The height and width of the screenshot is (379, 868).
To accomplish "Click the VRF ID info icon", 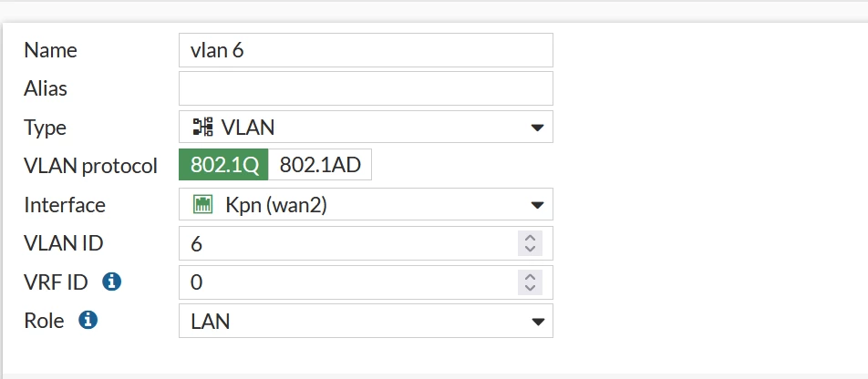I will point(111,282).
